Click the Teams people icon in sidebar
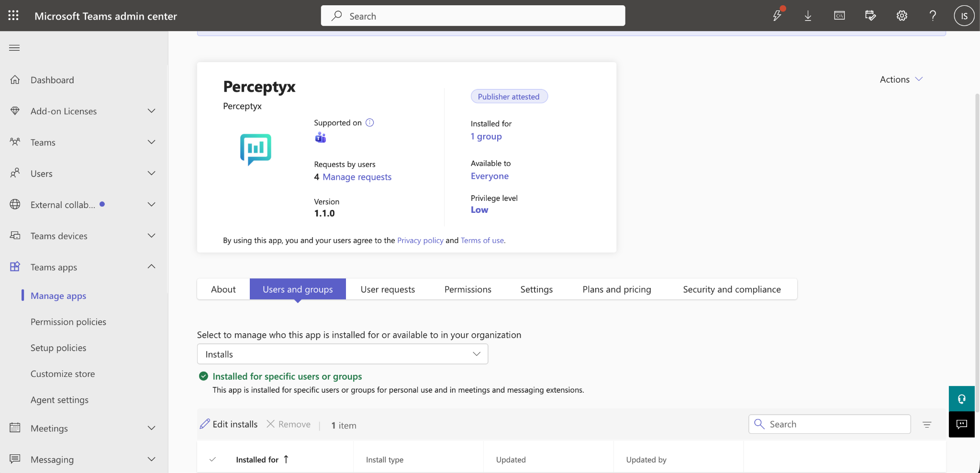 click(15, 142)
